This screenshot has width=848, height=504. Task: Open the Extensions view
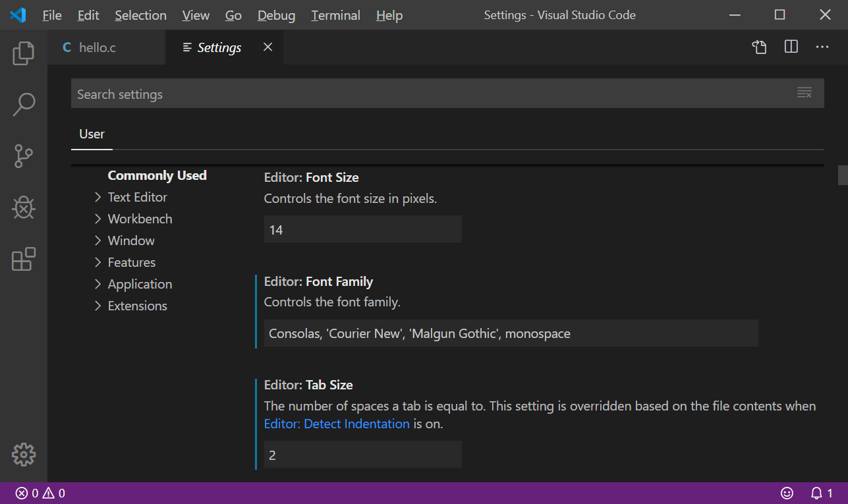(23, 259)
